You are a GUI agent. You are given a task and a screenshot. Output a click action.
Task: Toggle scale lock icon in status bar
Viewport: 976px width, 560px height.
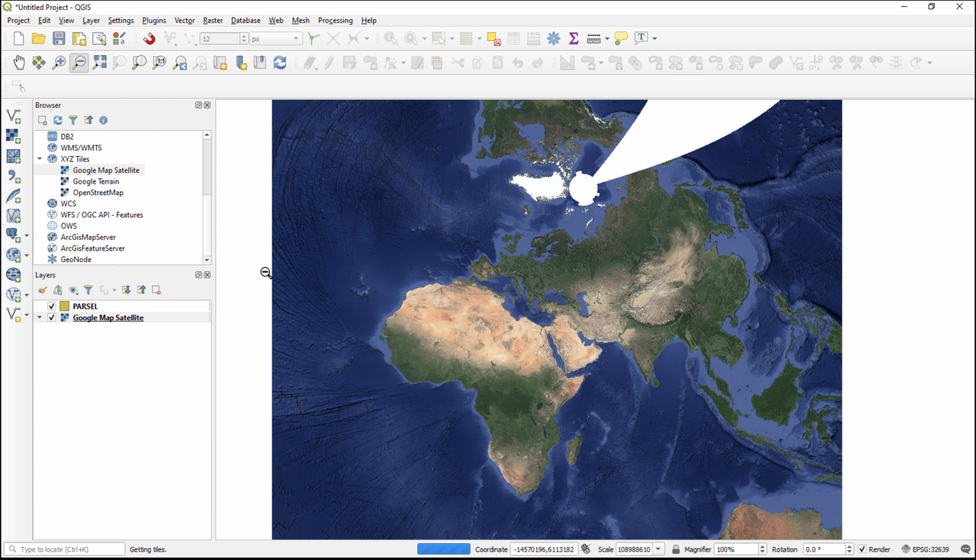(676, 549)
